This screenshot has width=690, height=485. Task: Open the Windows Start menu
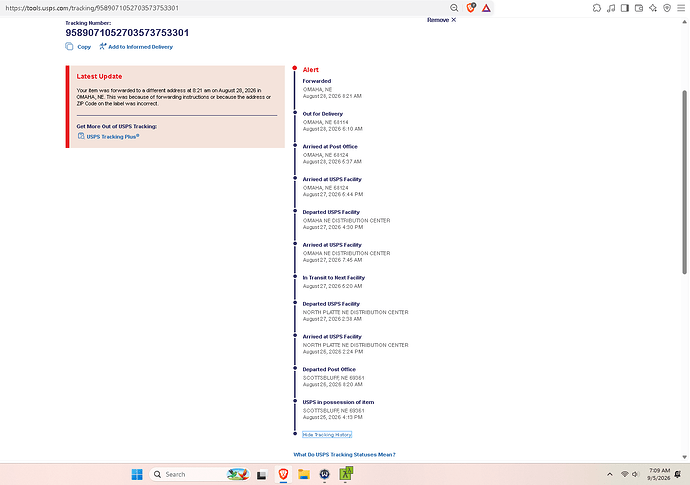pos(137,474)
